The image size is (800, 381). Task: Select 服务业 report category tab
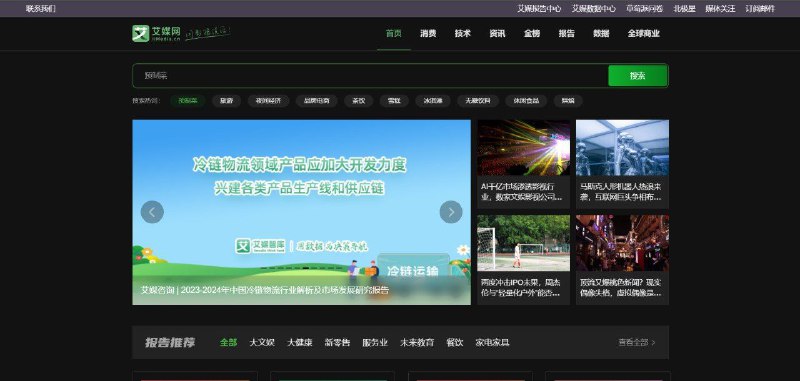(375, 342)
